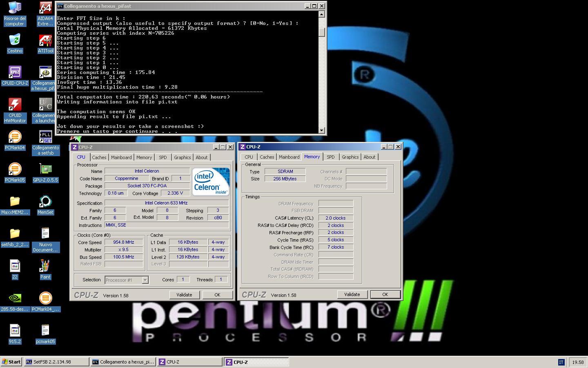Open Graphics tab in right CPU-Z window

point(350,157)
